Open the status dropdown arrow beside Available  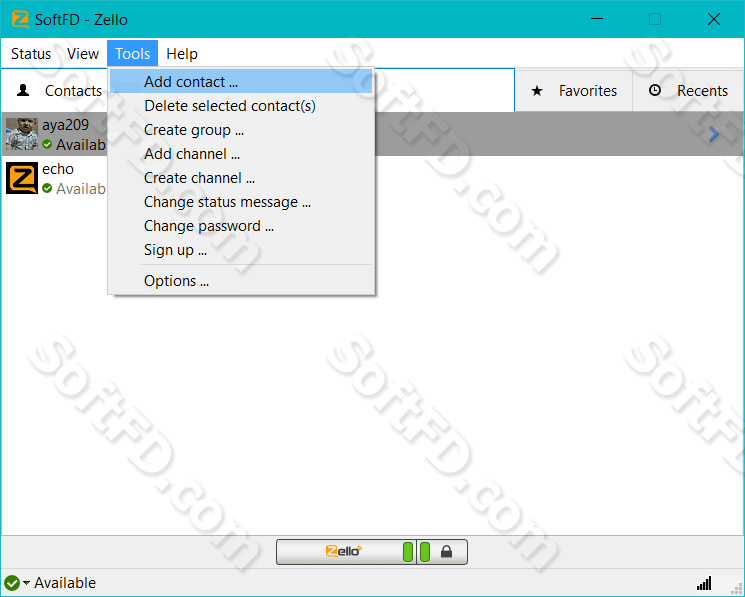click(26, 583)
